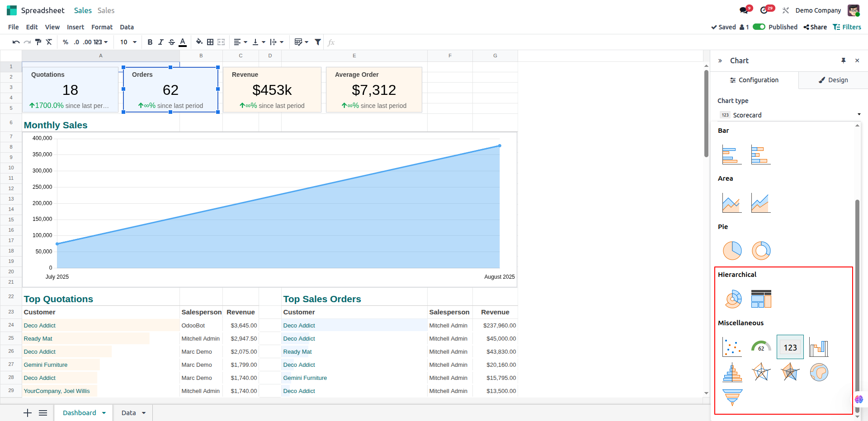Clear formatting with the toolbar icon
868x421 pixels.
pyautogui.click(x=49, y=42)
